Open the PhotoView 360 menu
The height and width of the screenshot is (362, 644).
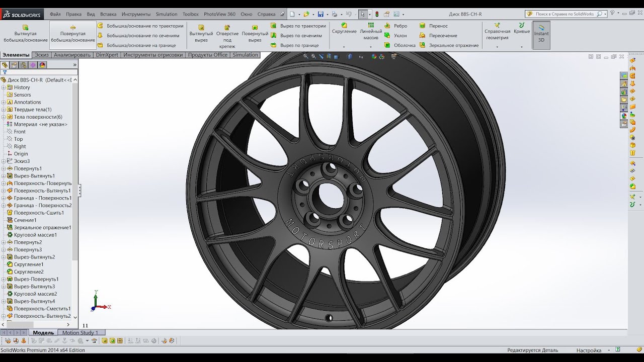[219, 14]
